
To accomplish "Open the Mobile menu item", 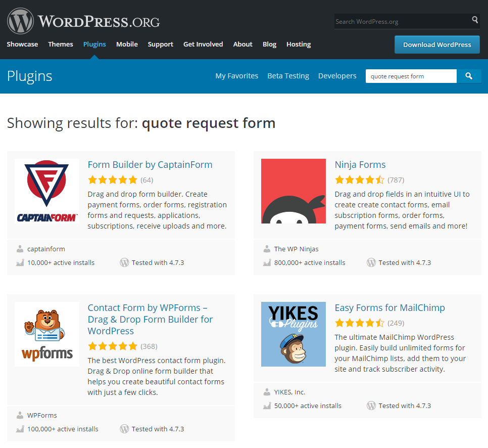I will pos(127,44).
